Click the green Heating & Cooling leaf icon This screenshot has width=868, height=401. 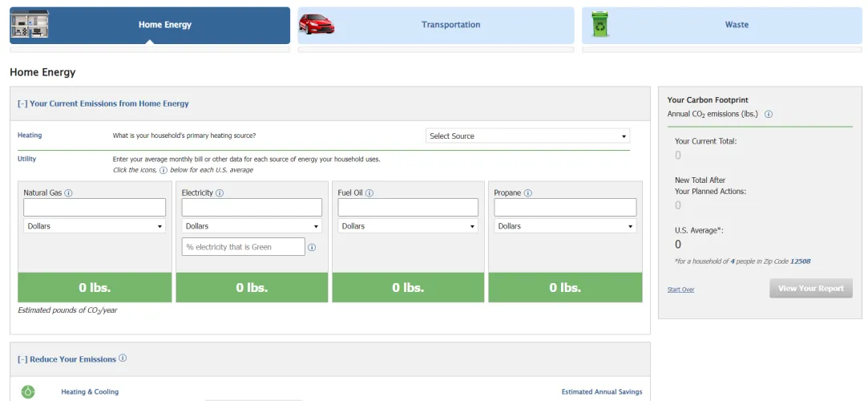click(x=28, y=392)
